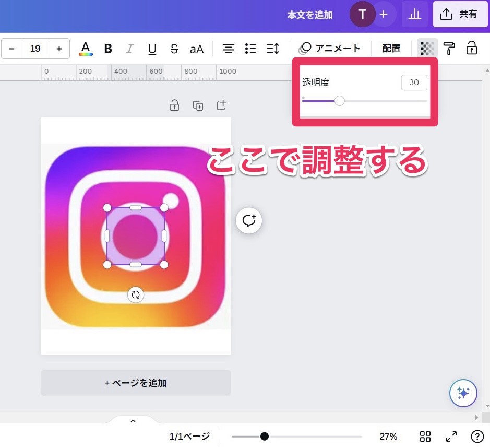Expand the bottom notes panel chevron
Image resolution: width=490 pixels, height=448 pixels.
(133, 421)
